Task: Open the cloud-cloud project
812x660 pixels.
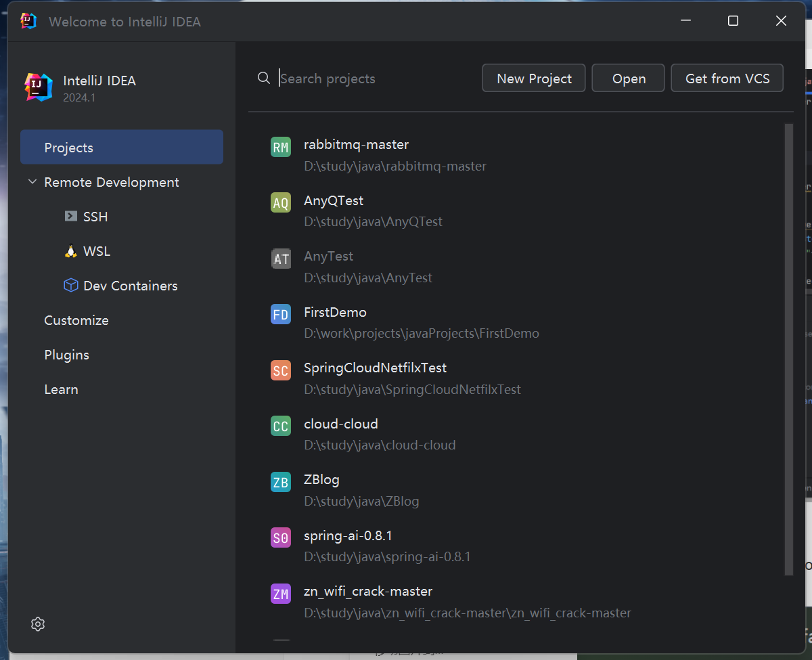Action: pyautogui.click(x=341, y=424)
